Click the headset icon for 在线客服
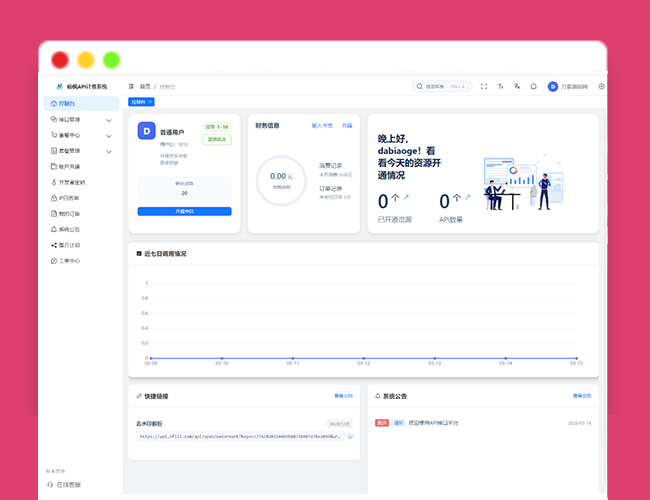Viewport: 650px width, 500px height. (50, 485)
